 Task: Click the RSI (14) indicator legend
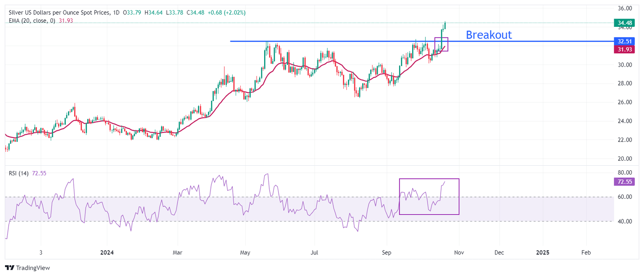[18, 173]
